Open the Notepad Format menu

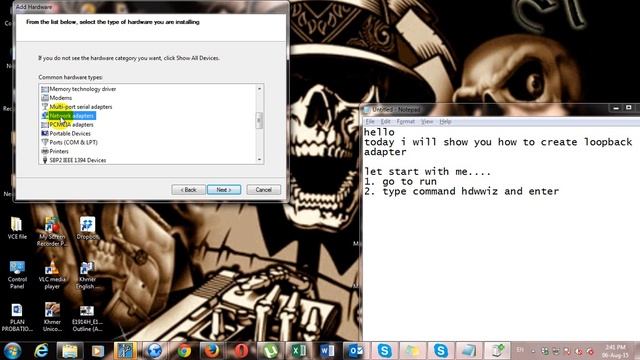pos(406,122)
